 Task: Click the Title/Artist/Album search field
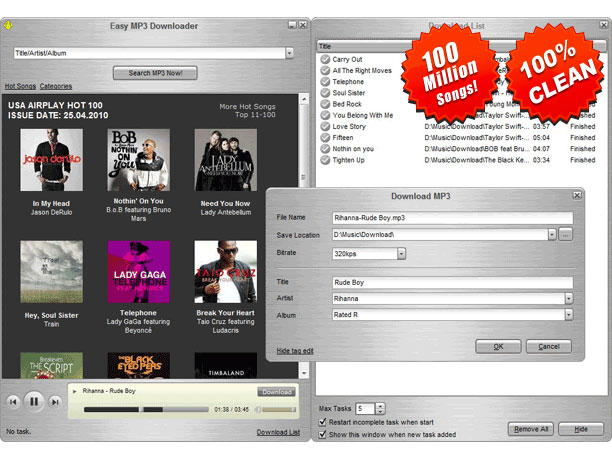pyautogui.click(x=150, y=53)
